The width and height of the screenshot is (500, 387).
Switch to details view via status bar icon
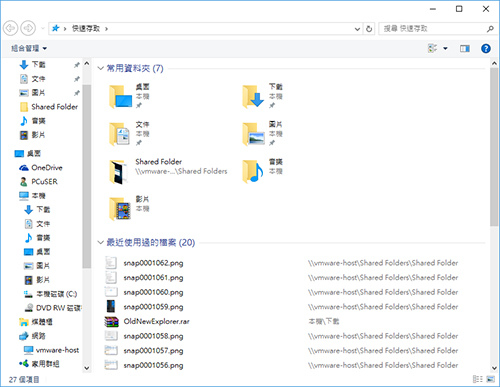point(477,379)
